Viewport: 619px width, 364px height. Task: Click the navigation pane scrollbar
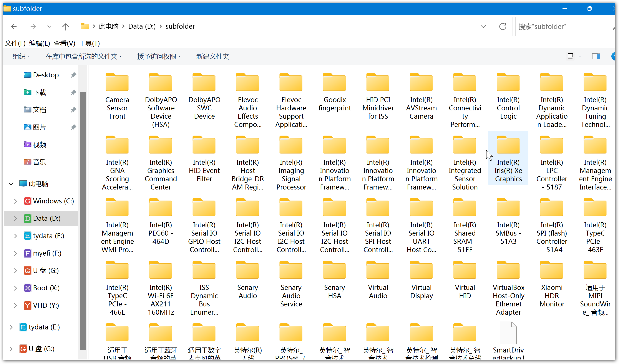click(x=83, y=221)
